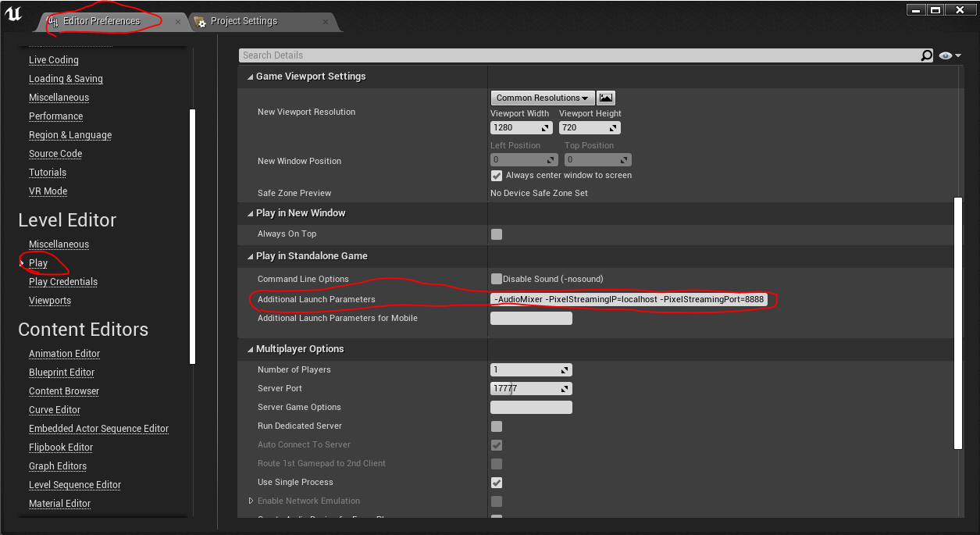Collapse the Game Viewport Settings section

(250, 77)
